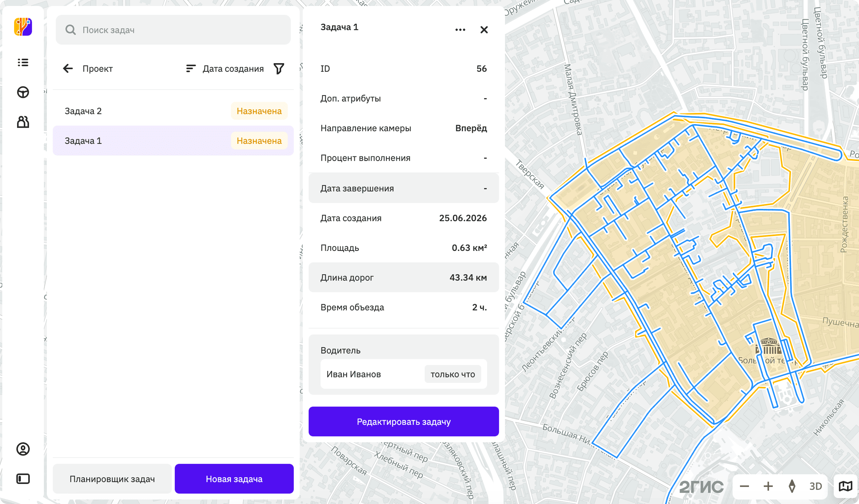The width and height of the screenshot is (859, 504).
Task: Click the только что time badge
Action: [x=453, y=374]
